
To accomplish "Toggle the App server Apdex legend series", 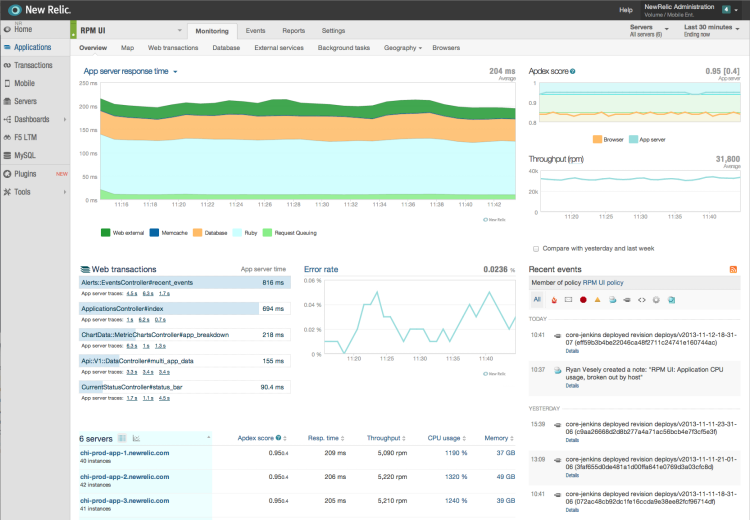I will coord(647,140).
